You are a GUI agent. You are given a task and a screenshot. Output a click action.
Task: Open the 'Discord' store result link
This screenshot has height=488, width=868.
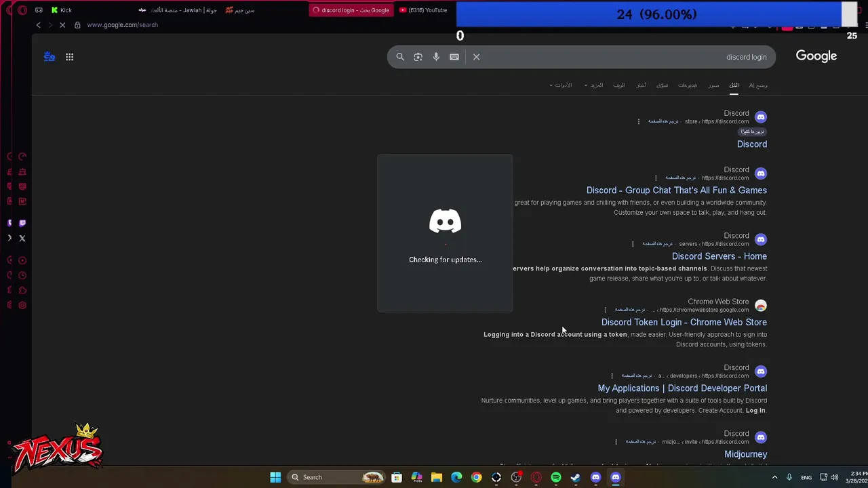point(752,144)
